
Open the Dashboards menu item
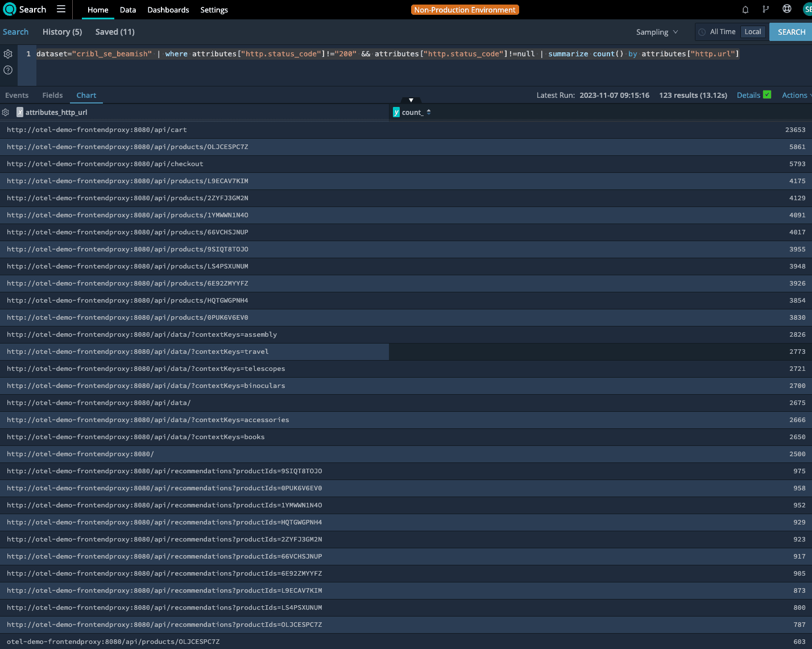pyautogui.click(x=168, y=10)
